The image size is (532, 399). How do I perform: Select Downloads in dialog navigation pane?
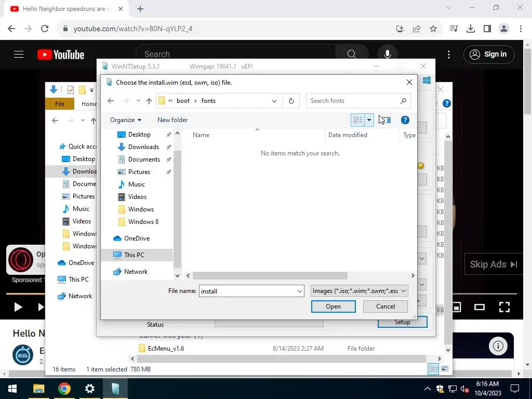(143, 147)
